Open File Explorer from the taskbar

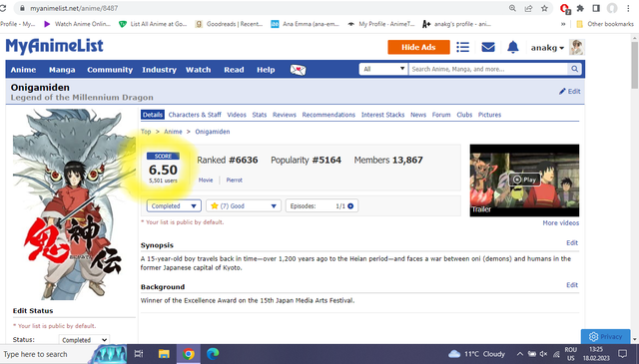164,353
